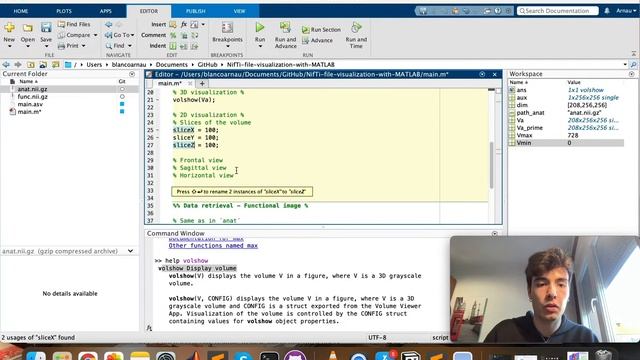640x360 pixels.
Task: Switch to the VIEW tab
Action: click(x=240, y=11)
